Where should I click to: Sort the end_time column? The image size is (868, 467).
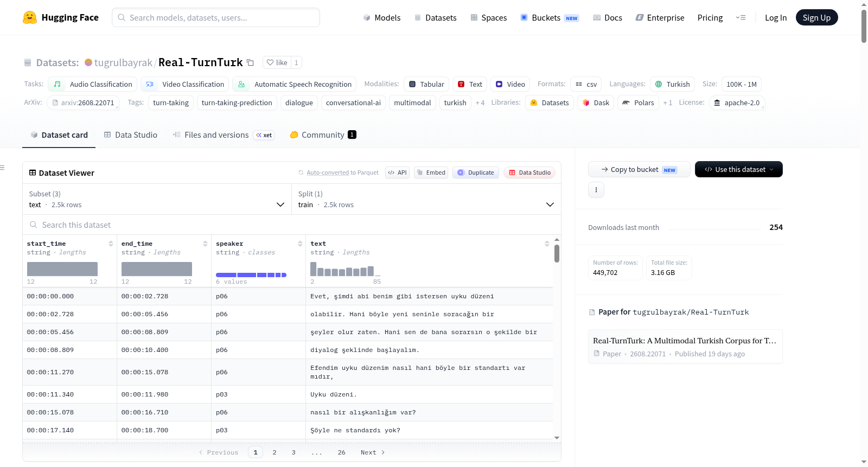pos(205,244)
